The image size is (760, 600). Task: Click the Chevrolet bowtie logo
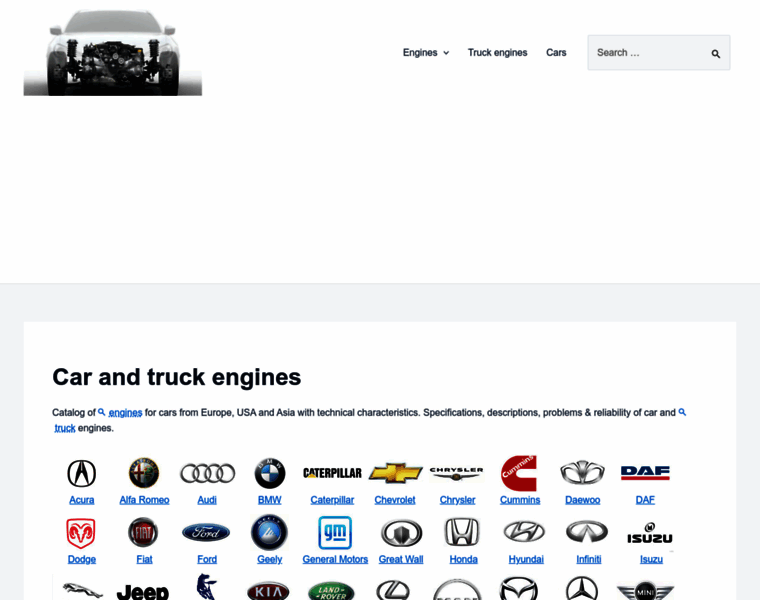pyautogui.click(x=396, y=473)
